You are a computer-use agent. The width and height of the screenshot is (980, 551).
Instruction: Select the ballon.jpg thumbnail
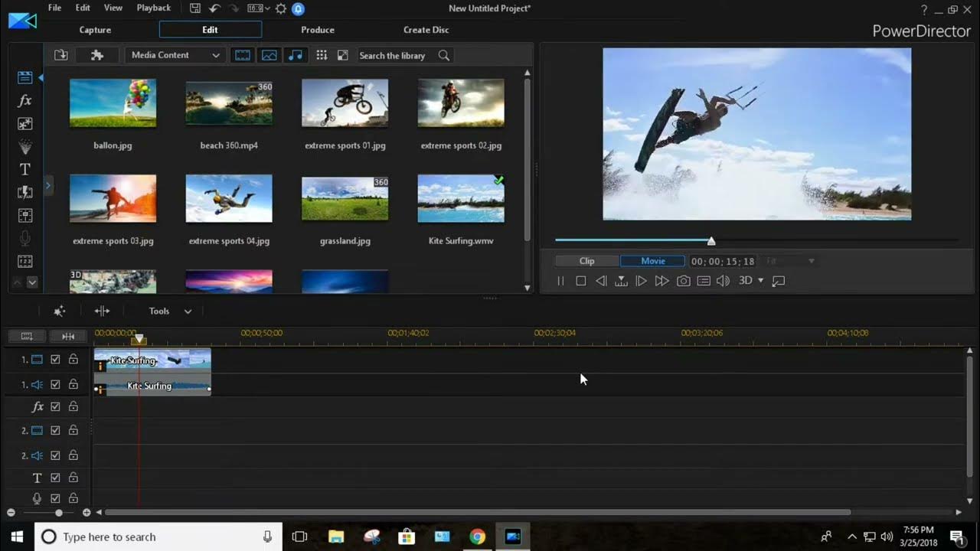(113, 103)
